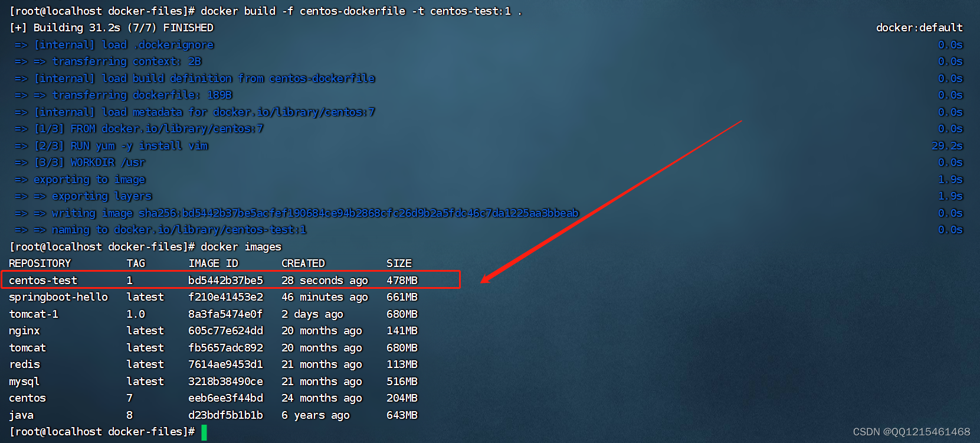Click image ID 3218b38490ce
This screenshot has width=980, height=443.
(226, 382)
